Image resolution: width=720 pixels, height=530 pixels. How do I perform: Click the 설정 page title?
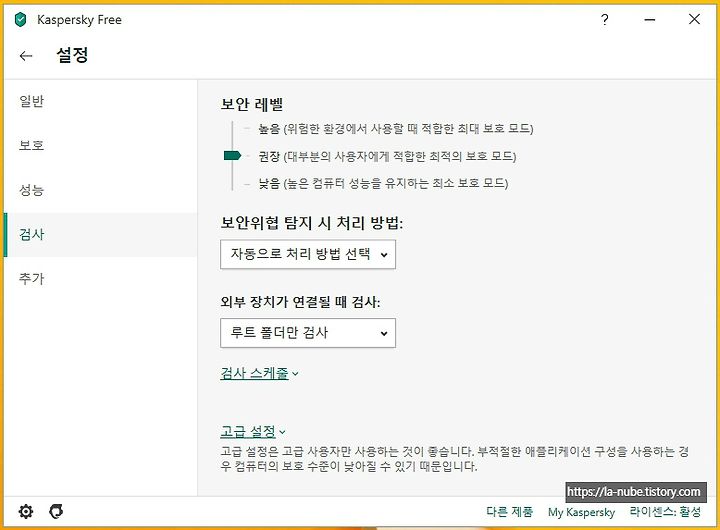pos(72,55)
